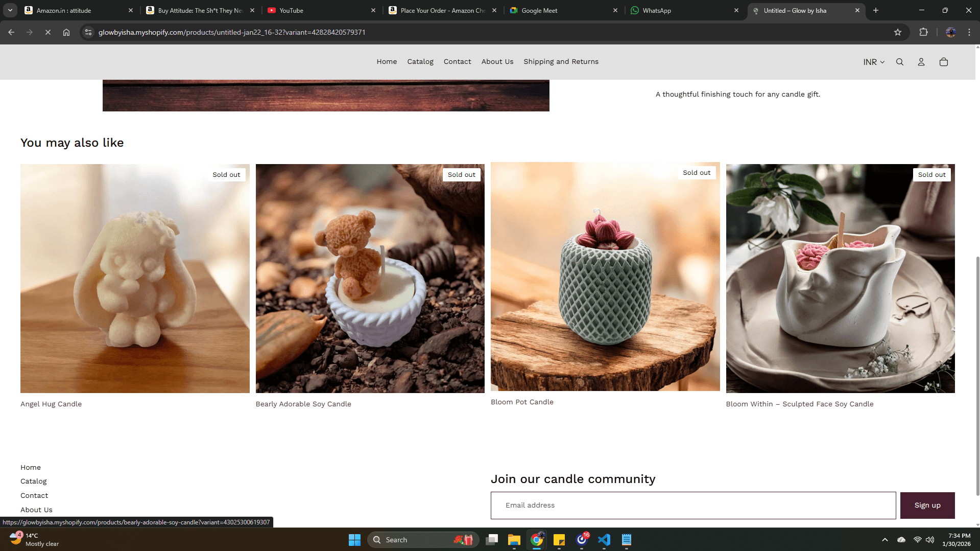
Task: Open the Notepad app on taskbar
Action: 627,540
